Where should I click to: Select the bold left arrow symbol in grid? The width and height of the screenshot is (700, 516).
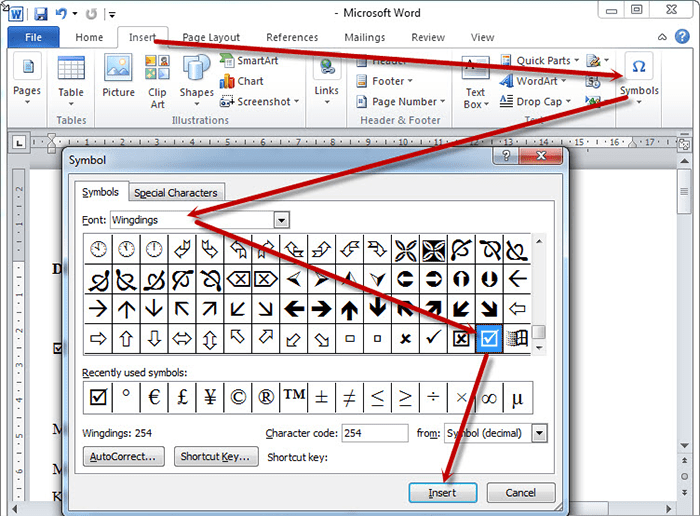tap(294, 308)
